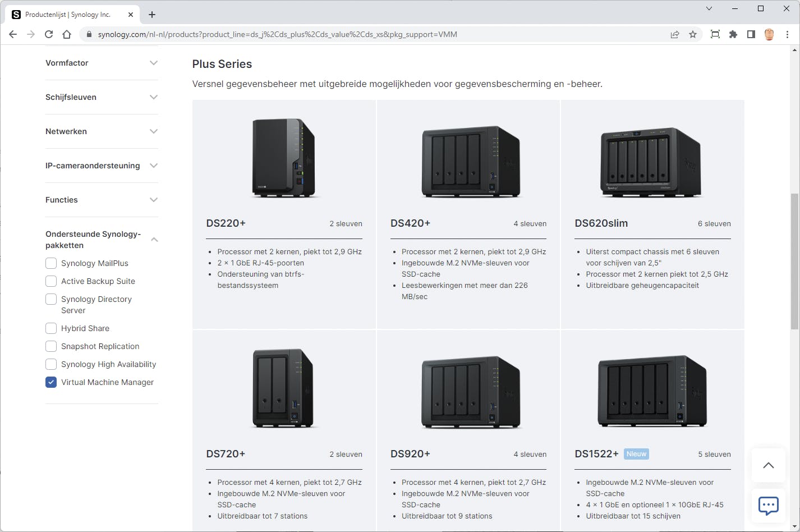This screenshot has width=800, height=532.
Task: Collapse the Ondersteunde Synology-pakketten section
Action: pyautogui.click(x=154, y=240)
